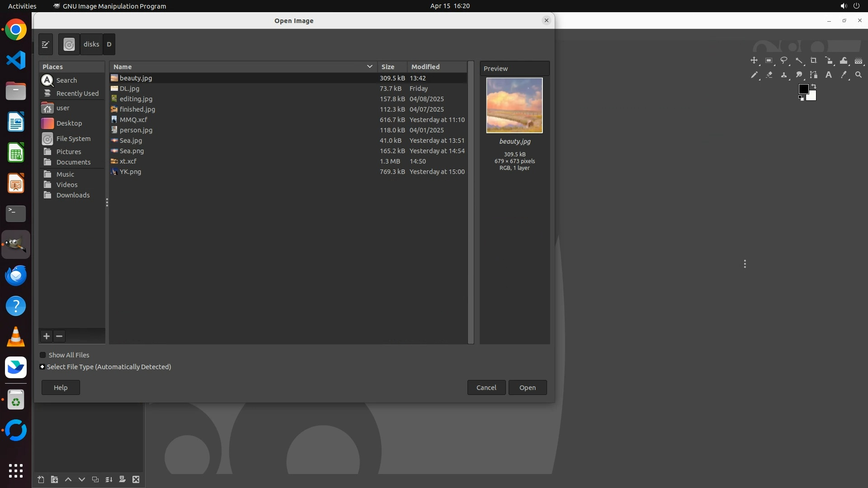Enable the Show All Files checkbox
868x488 pixels.
pyautogui.click(x=43, y=355)
